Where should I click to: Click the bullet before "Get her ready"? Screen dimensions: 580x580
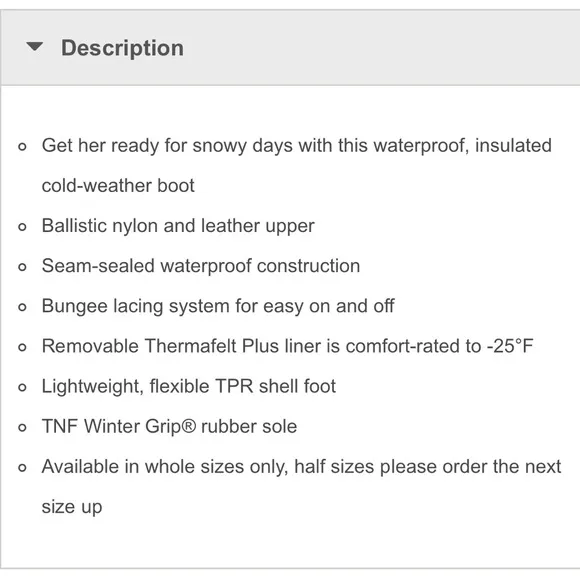[x=22, y=147]
